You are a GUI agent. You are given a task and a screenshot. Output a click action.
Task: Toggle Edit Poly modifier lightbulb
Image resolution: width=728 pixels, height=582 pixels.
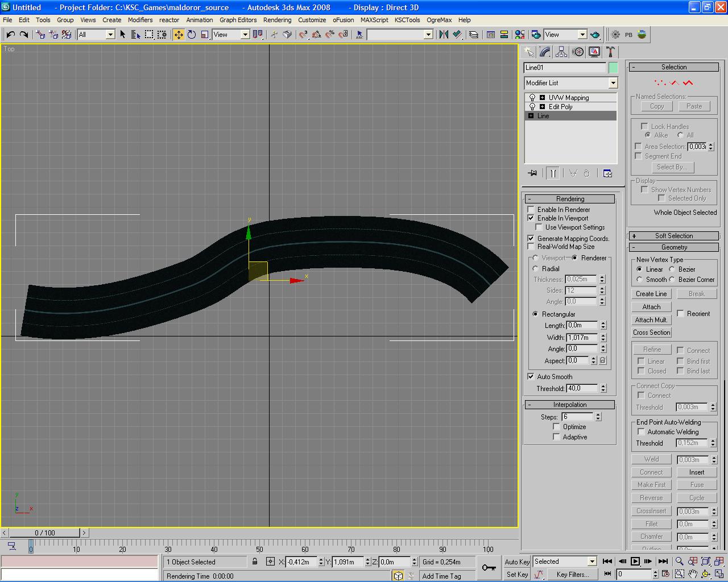532,107
